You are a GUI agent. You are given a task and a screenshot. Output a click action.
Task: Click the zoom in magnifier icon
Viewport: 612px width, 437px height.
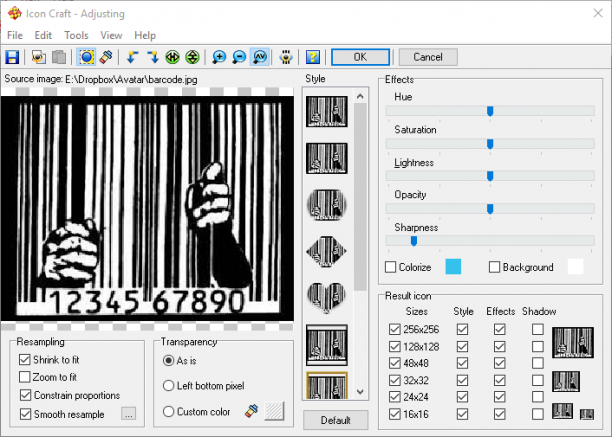219,57
